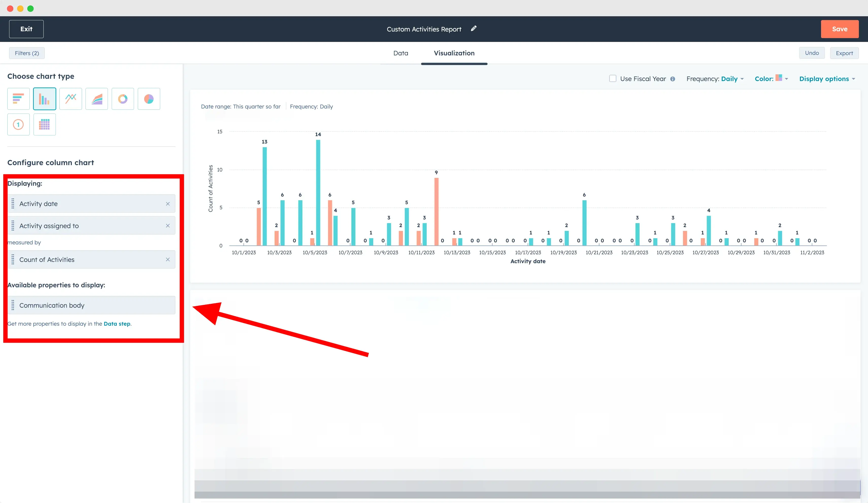Enable the Use Fiscal Year checkbox

[612, 78]
